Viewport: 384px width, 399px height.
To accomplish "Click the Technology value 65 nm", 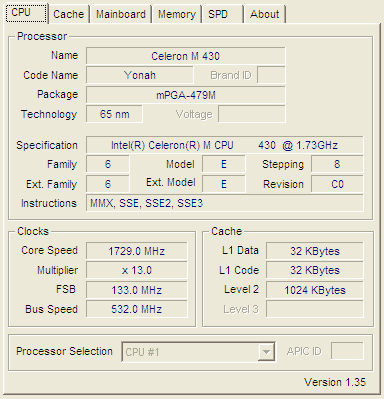I will click(114, 114).
